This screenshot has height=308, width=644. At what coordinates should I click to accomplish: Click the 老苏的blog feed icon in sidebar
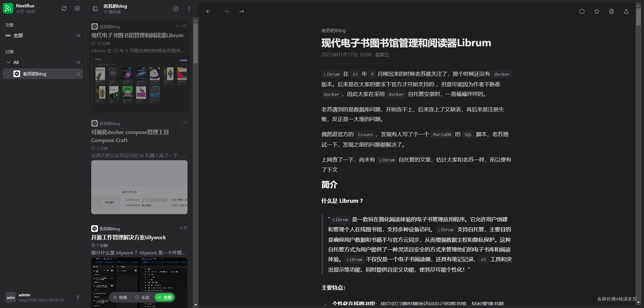click(17, 74)
